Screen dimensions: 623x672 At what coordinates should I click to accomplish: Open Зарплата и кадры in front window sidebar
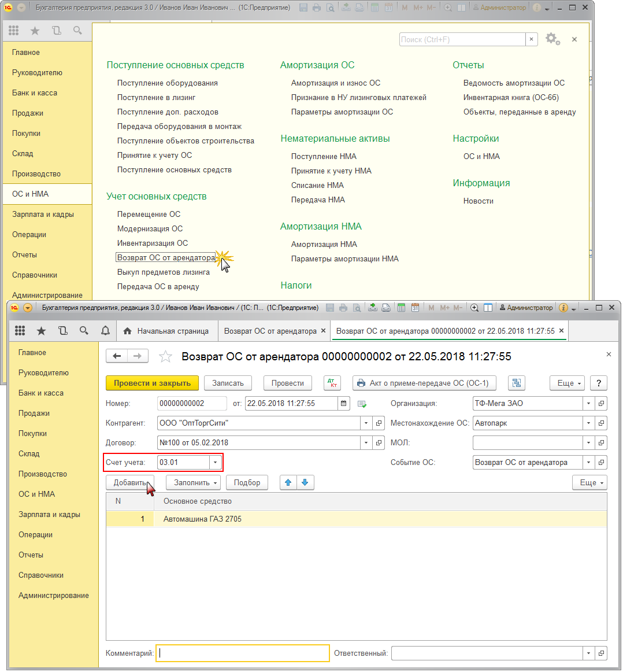tap(49, 514)
